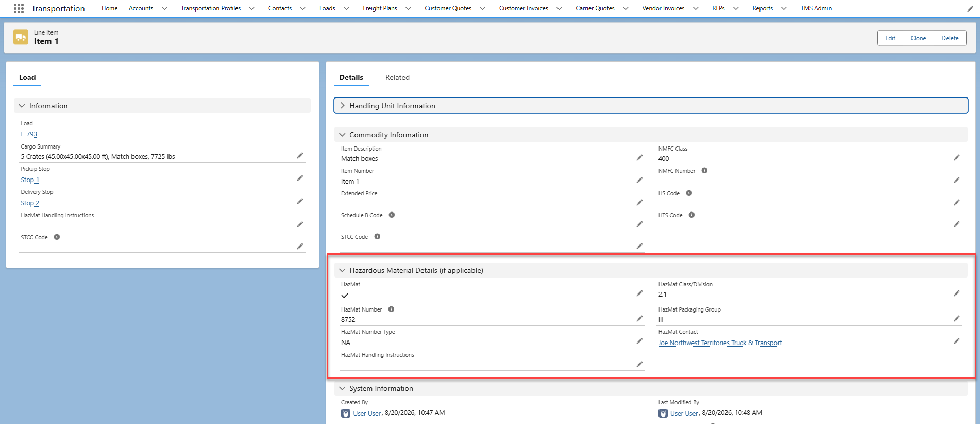Go to the Home navigation item
Viewport: 980px width, 424px height.
(110, 8)
